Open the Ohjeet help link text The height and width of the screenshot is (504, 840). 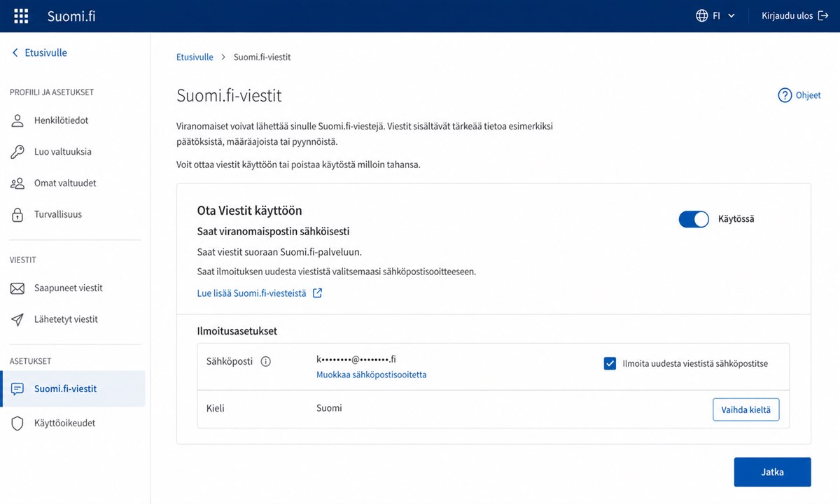[808, 95]
